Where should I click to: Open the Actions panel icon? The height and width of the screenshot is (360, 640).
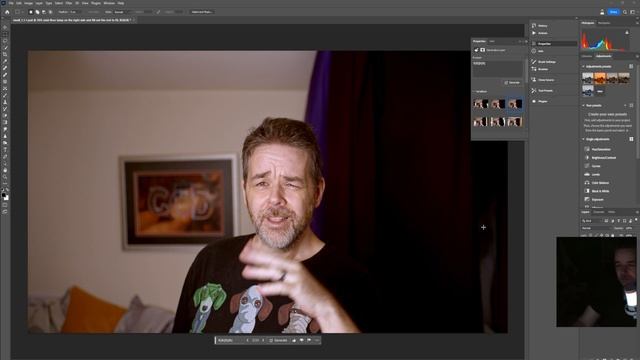(x=534, y=33)
